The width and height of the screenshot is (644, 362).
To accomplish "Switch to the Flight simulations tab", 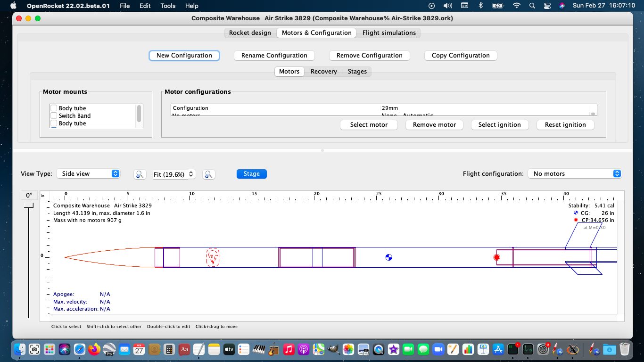I will [389, 33].
